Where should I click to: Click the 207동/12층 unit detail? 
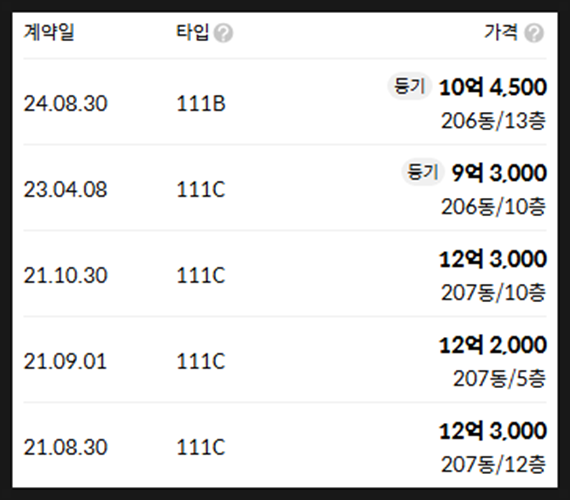[494, 464]
